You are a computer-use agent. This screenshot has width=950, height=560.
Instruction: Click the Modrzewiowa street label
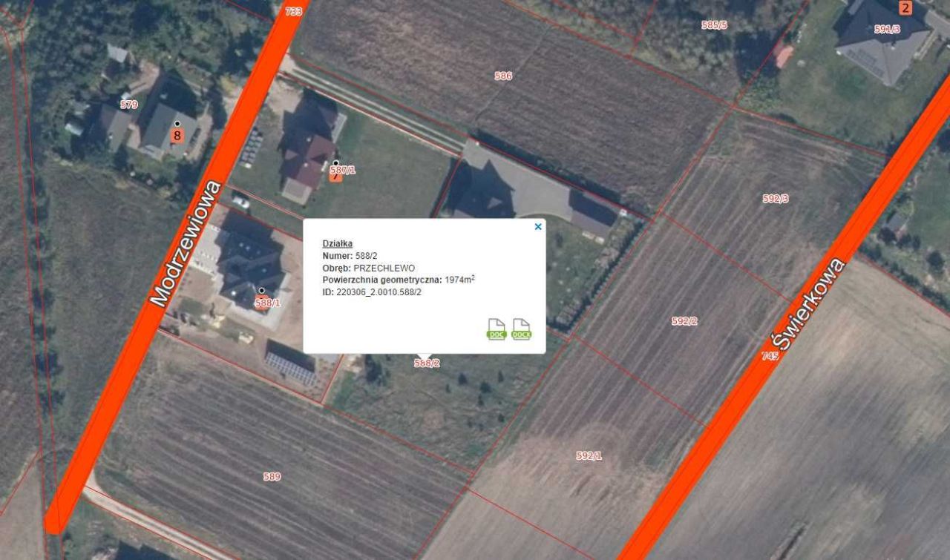pyautogui.click(x=186, y=243)
